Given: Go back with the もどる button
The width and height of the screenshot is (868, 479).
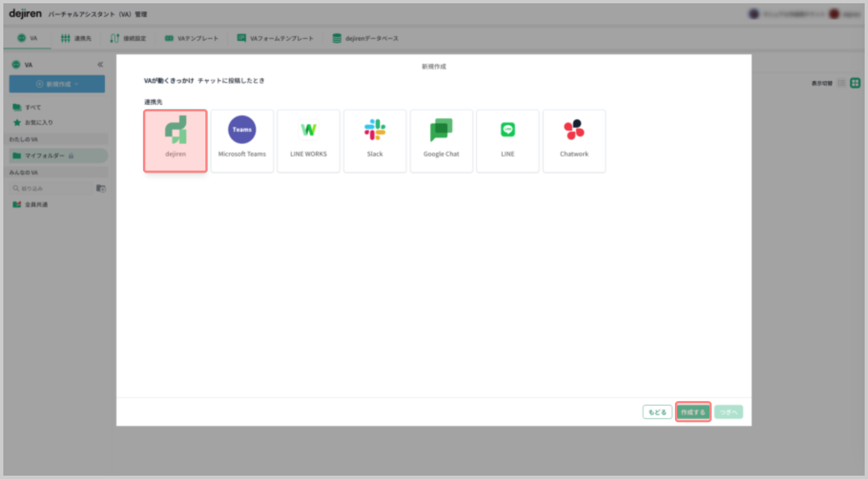Looking at the screenshot, I should tap(657, 412).
